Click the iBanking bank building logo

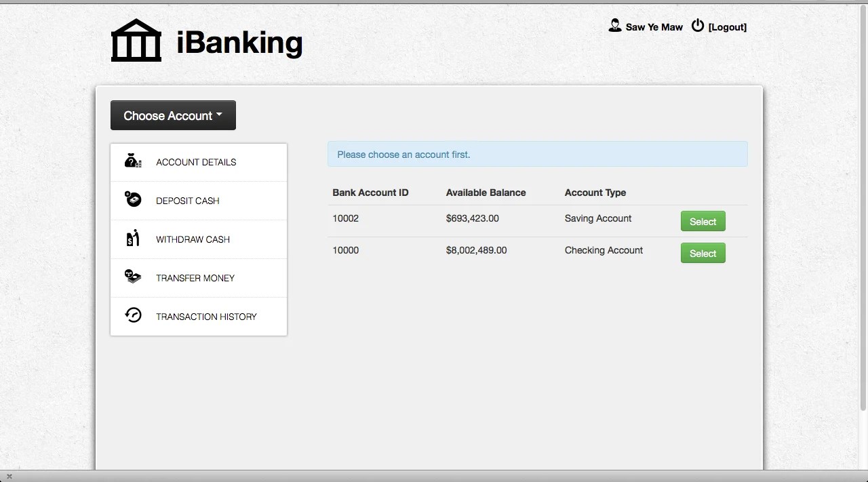(x=136, y=40)
